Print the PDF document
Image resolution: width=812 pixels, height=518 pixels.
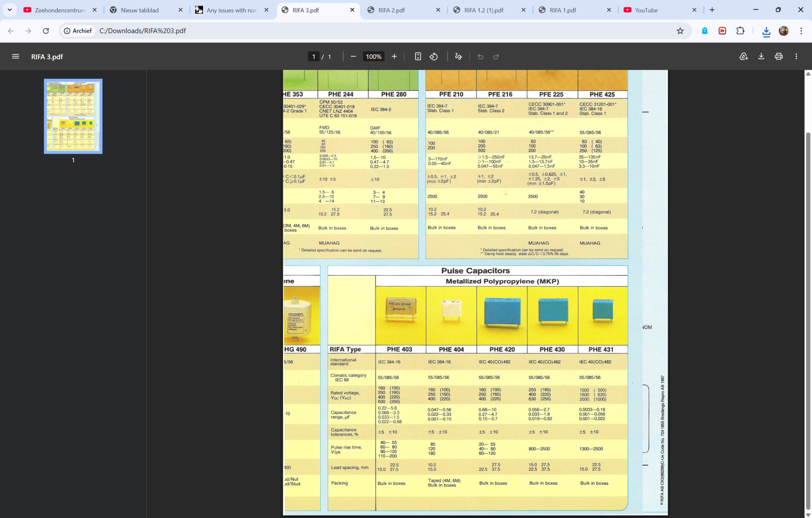[779, 56]
